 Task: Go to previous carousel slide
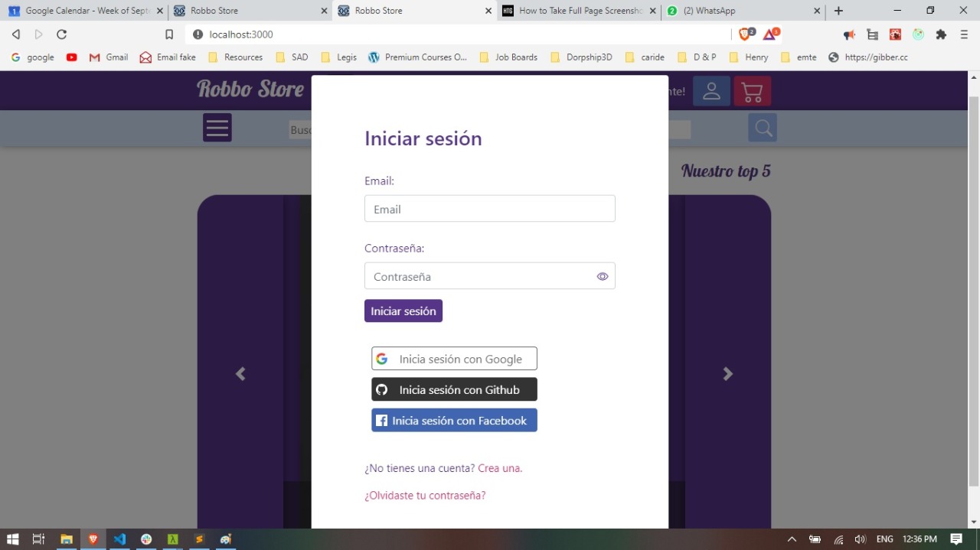tap(240, 373)
